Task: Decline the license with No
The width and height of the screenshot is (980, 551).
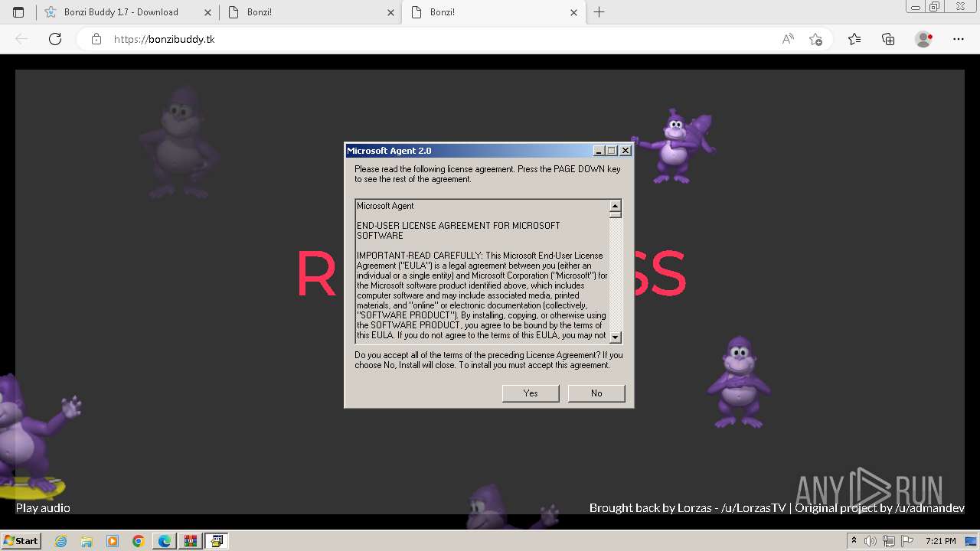Action: (596, 393)
